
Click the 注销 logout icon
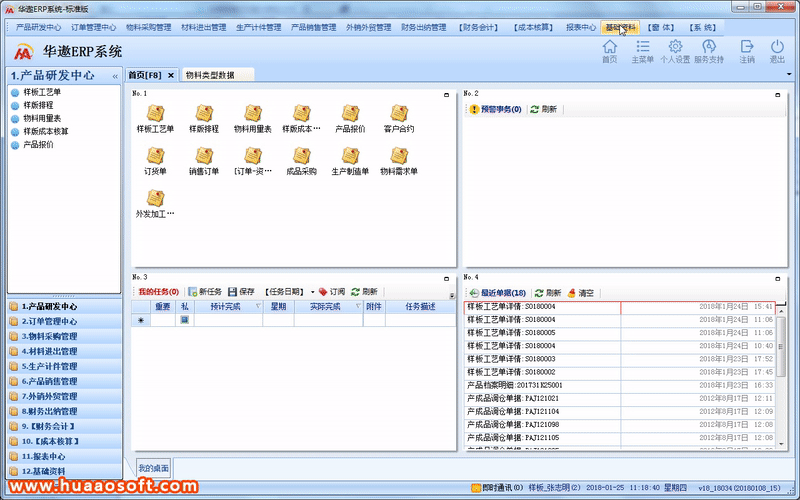coord(747,52)
